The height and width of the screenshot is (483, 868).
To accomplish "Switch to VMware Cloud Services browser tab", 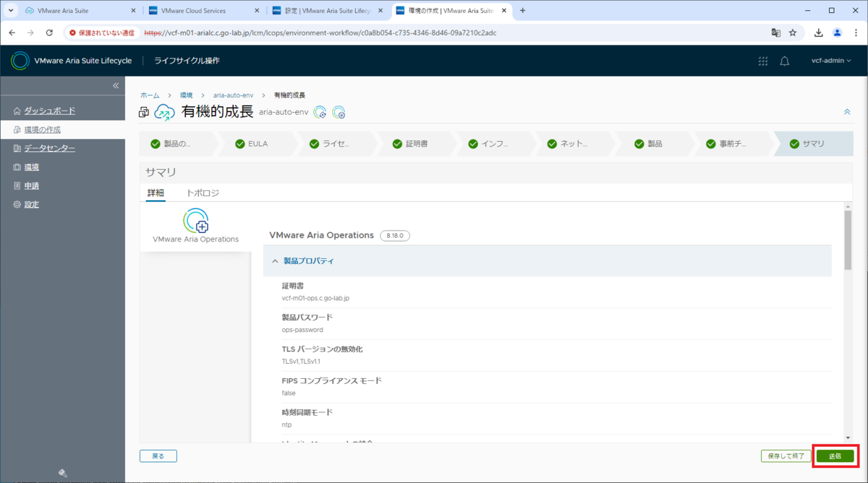I will [204, 11].
